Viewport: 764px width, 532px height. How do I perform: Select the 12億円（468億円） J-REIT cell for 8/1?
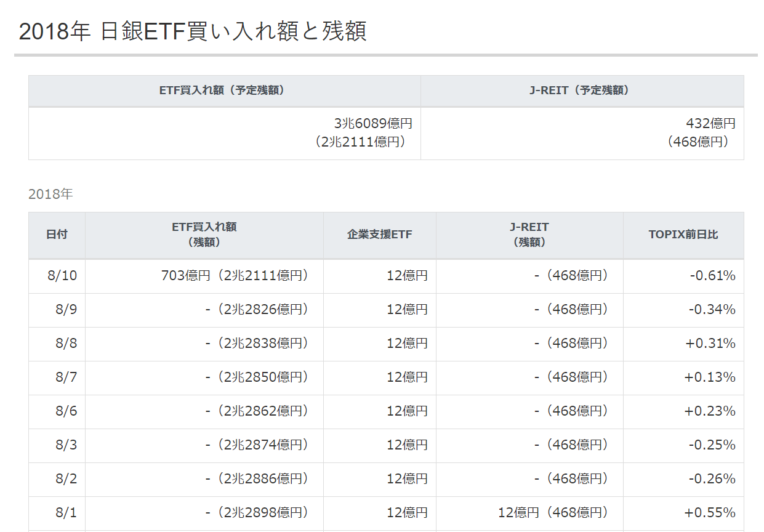[x=553, y=512]
